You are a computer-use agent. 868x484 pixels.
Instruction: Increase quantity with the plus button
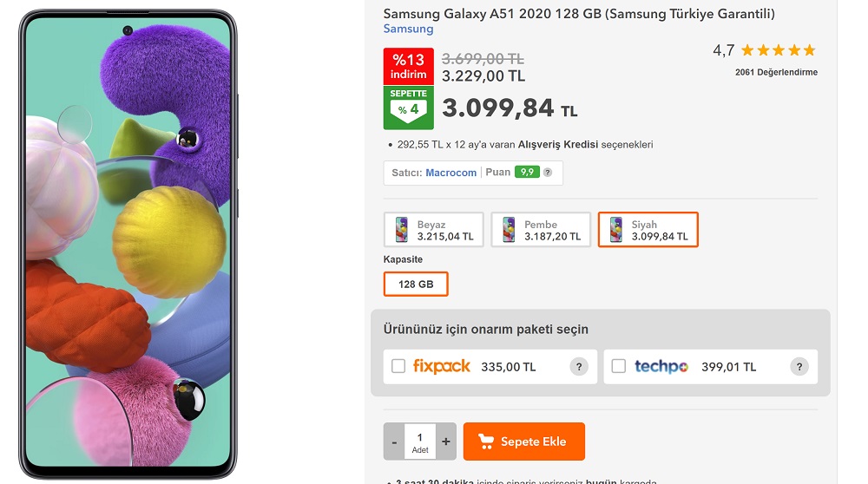point(446,441)
